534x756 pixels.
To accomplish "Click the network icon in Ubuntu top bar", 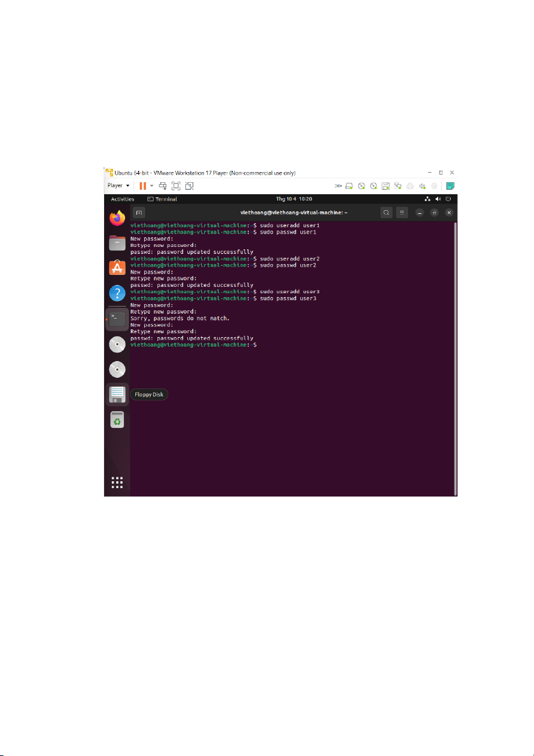I will click(427, 199).
